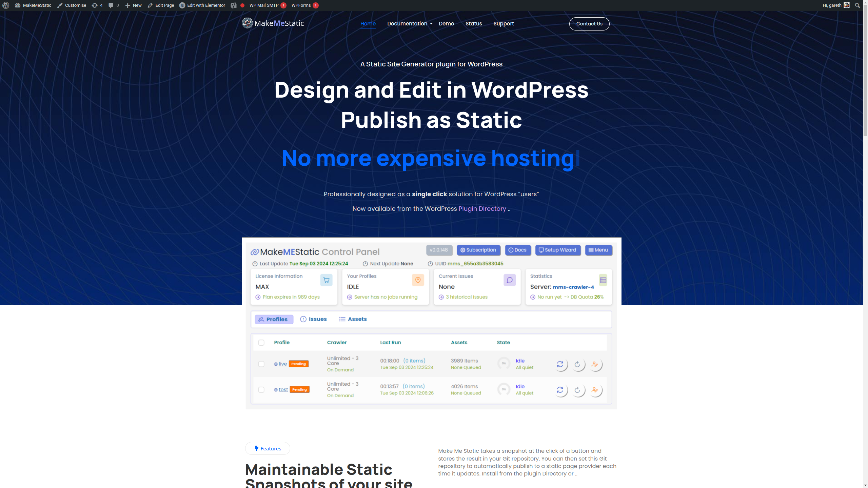Screen dimensions: 868x488
Task: Click the shopping cart icon in License Information
Action: click(x=327, y=280)
